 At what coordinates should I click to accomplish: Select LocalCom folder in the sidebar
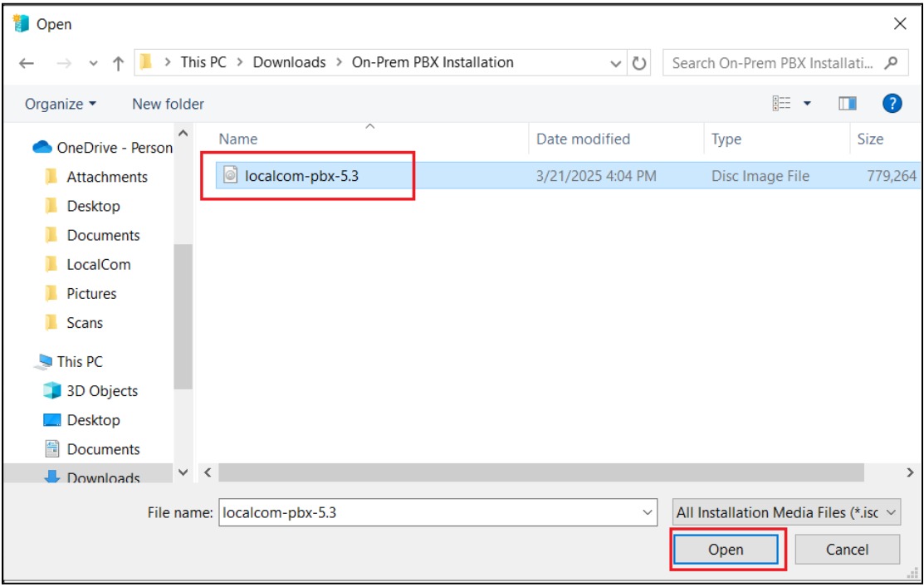point(99,265)
